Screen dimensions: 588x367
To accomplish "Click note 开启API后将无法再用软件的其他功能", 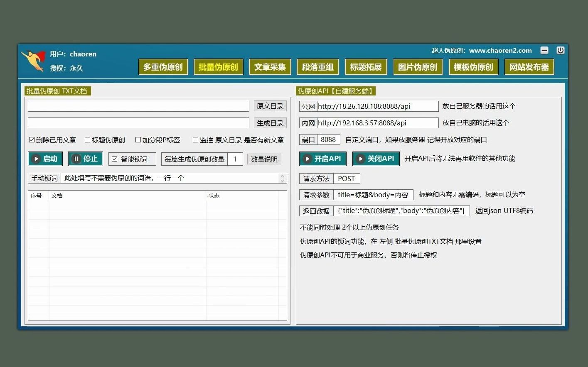I will coord(460,158).
